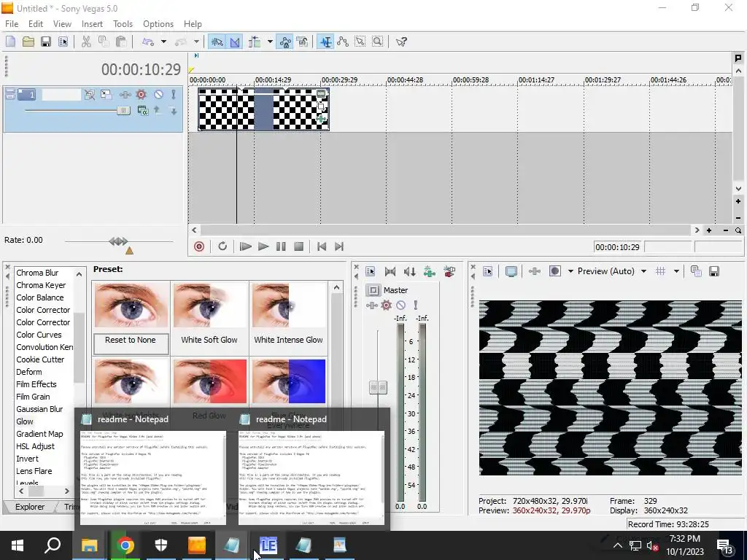
Task: Open the redo history dropdown arrow
Action: pyautogui.click(x=196, y=42)
